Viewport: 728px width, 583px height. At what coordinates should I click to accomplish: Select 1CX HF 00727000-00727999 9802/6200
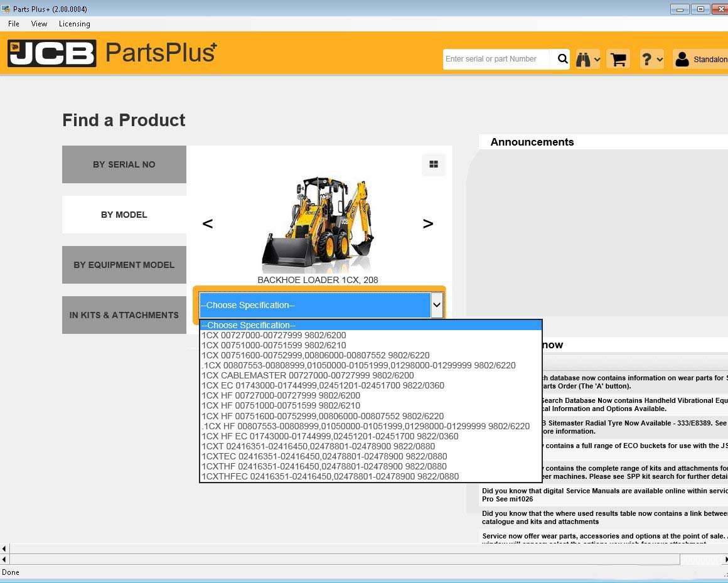coord(371,395)
